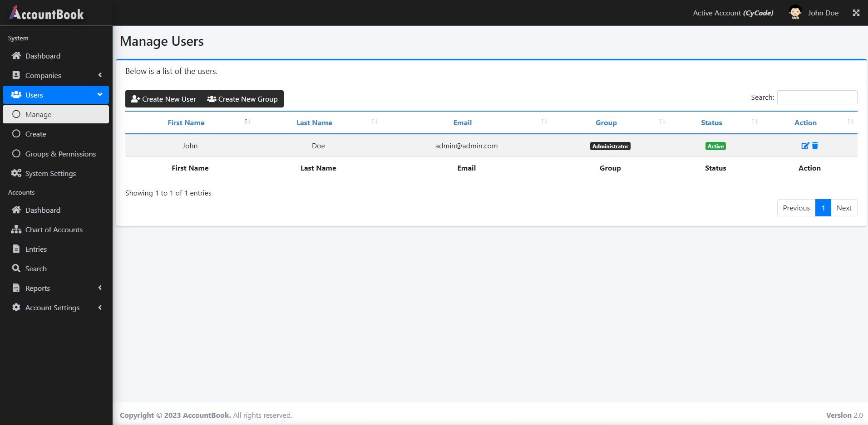The image size is (868, 425).
Task: Click the edit icon for John Doe
Action: 805,146
